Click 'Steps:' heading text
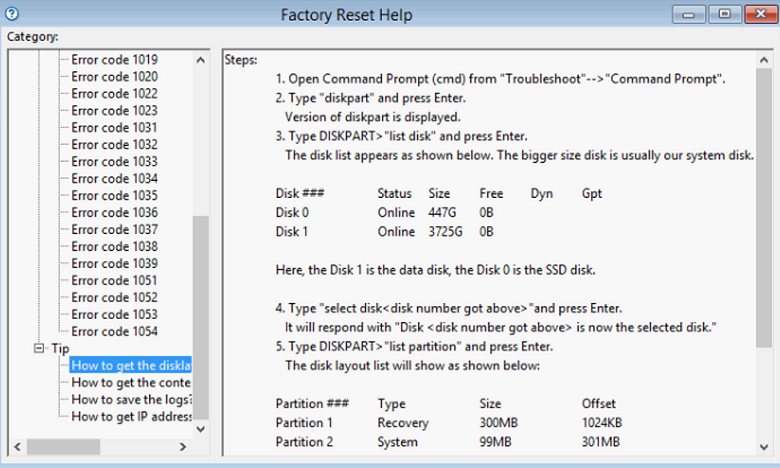The image size is (780, 468). [241, 60]
